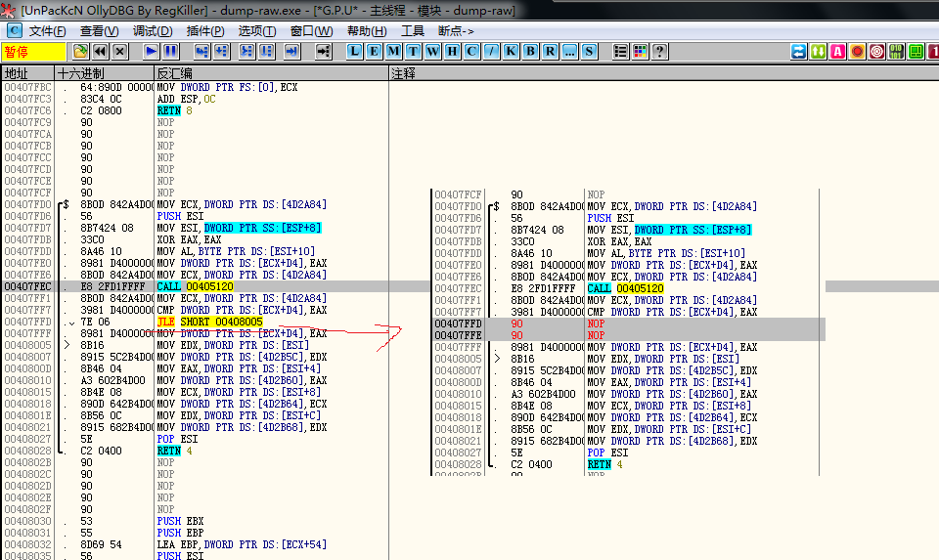The height and width of the screenshot is (560, 939).
Task: Click the Run (play) toolbar button
Action: pos(151,52)
